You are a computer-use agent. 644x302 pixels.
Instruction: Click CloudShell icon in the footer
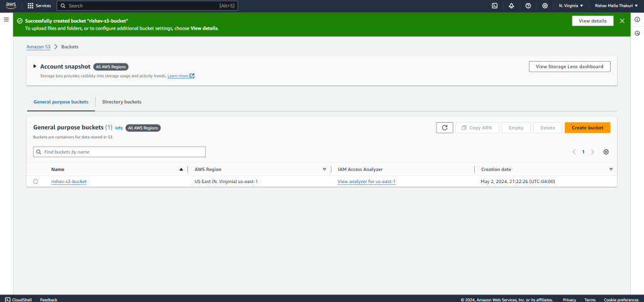coord(8,299)
